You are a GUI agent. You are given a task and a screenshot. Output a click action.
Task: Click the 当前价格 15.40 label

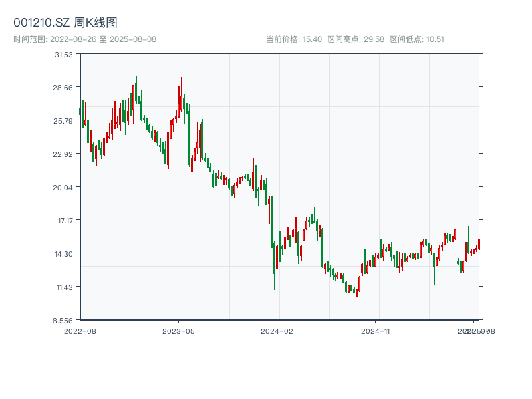[294, 39]
